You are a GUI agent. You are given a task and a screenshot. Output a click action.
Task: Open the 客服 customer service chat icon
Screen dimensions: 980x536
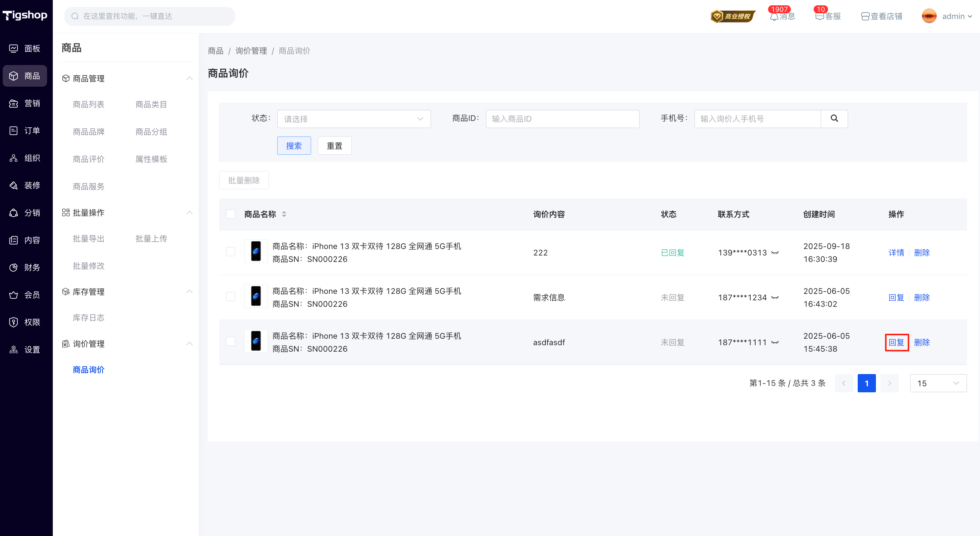[819, 17]
